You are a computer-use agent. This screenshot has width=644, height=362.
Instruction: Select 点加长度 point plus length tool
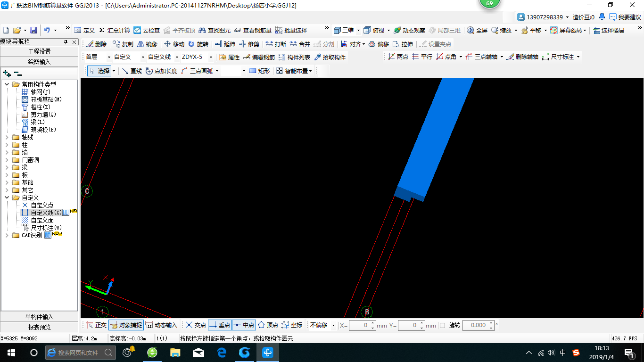pos(161,71)
